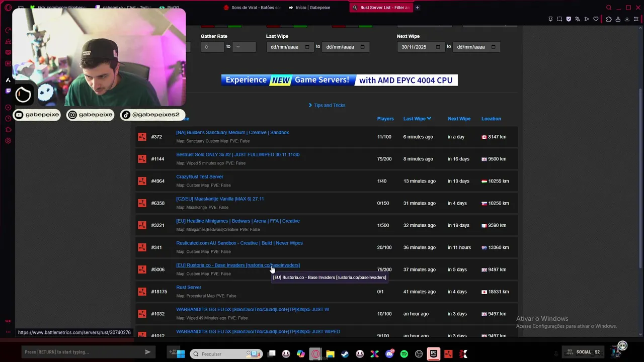Click the heart bookmark icon in toolbar
The height and width of the screenshot is (362, 644).
tap(596, 19)
